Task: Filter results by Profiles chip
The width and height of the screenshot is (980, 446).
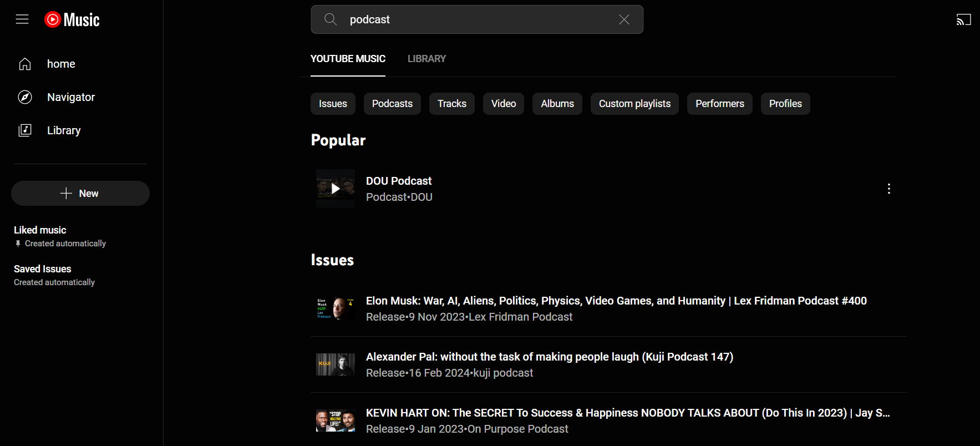Action: (785, 104)
